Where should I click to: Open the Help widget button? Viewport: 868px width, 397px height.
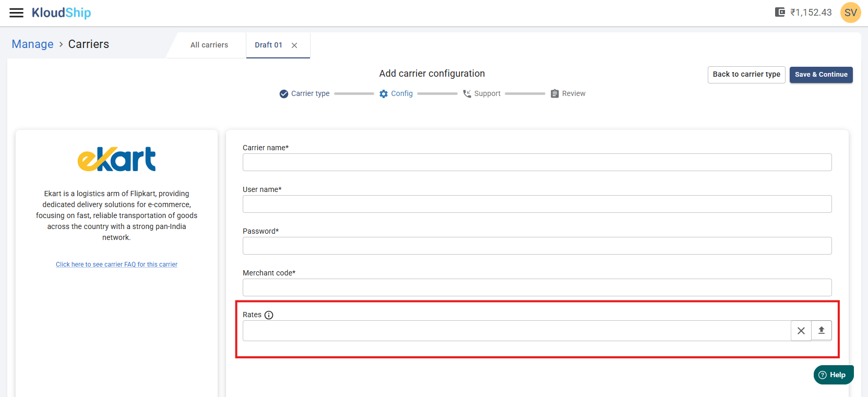[834, 375]
